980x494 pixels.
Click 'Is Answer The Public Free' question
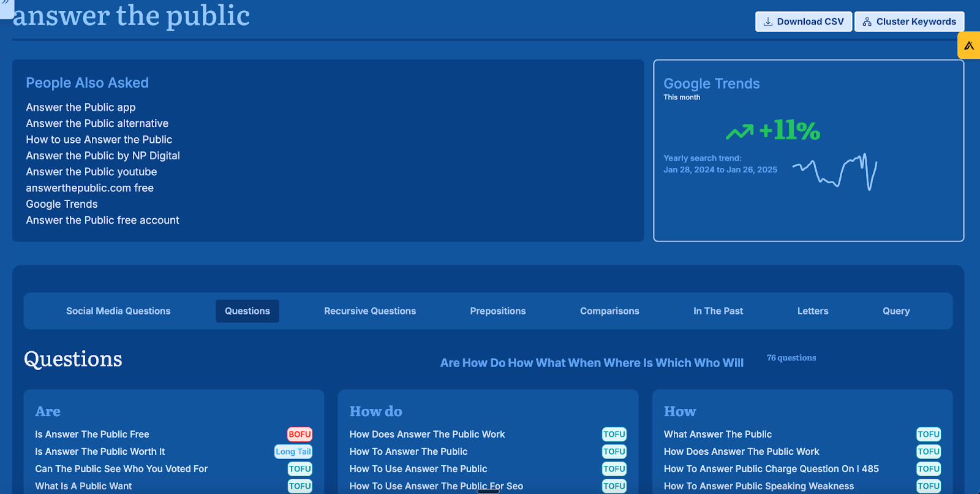92,434
